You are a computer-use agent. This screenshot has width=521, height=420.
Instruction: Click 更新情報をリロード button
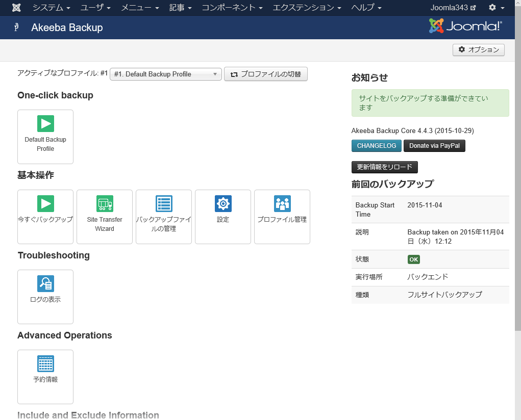(384, 167)
